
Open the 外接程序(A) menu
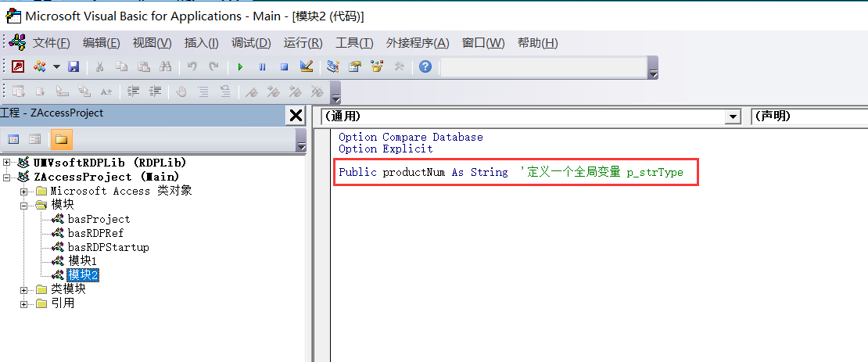[x=418, y=43]
